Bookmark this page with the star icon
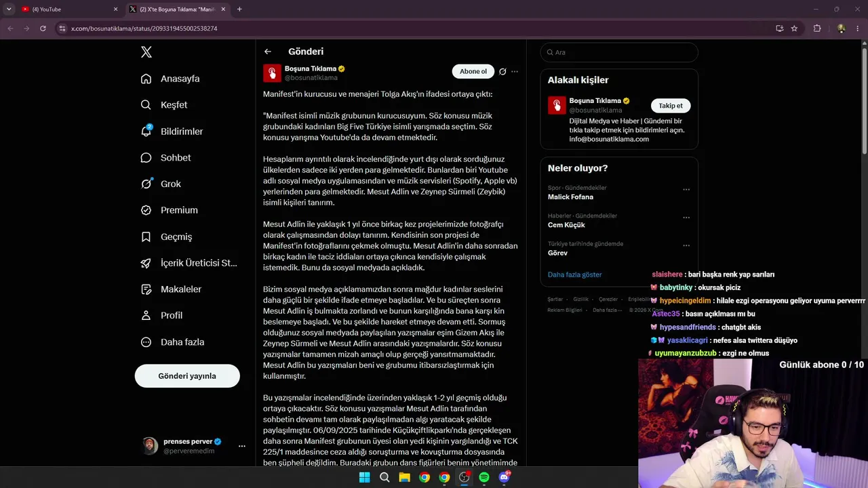Image resolution: width=868 pixels, height=488 pixels. (x=794, y=28)
